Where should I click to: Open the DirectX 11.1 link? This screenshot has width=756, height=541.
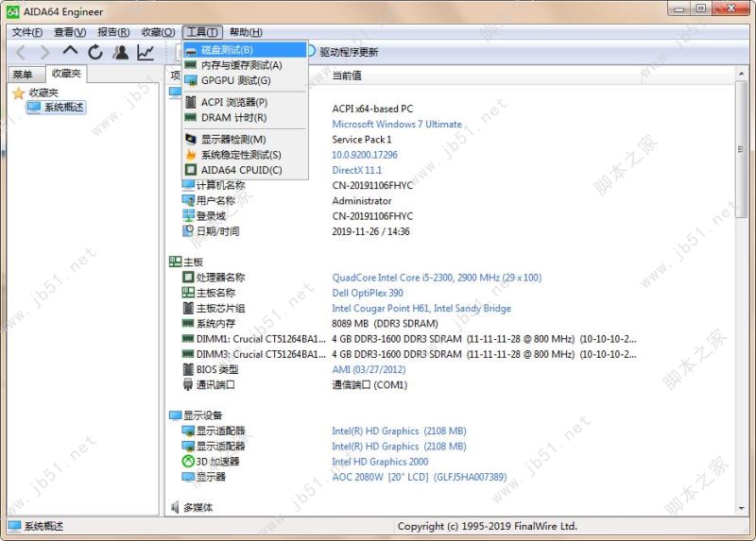pyautogui.click(x=357, y=171)
